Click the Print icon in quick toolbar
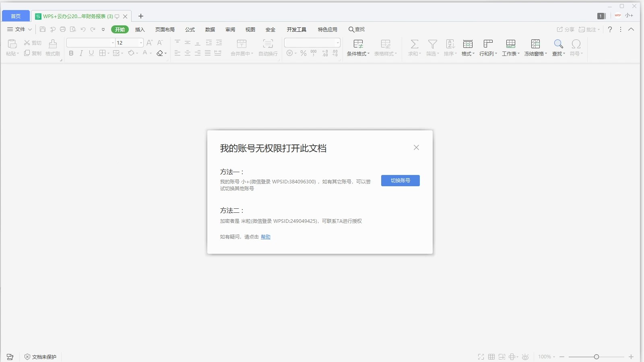 (x=63, y=29)
